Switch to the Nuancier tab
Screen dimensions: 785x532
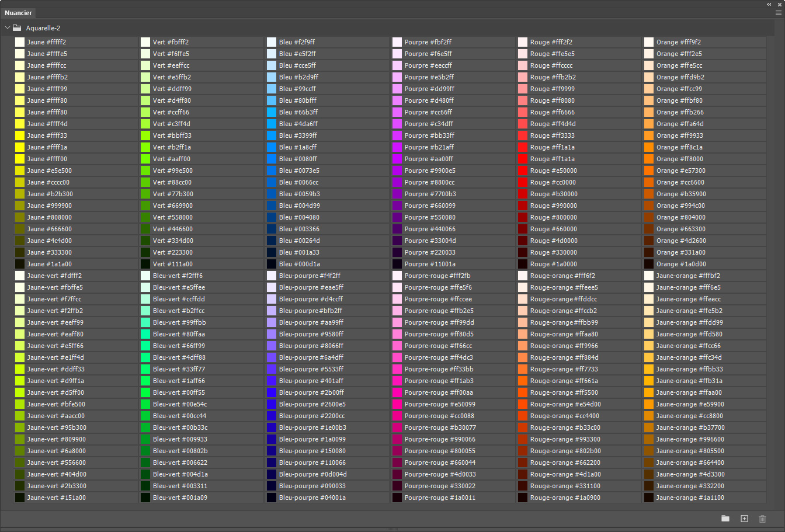point(18,13)
